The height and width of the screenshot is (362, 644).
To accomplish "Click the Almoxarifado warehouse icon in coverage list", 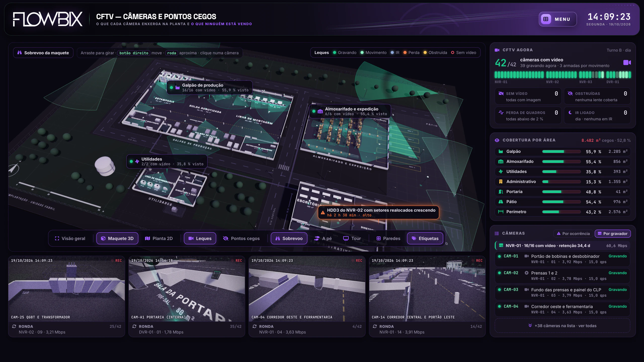I will coord(501,161).
